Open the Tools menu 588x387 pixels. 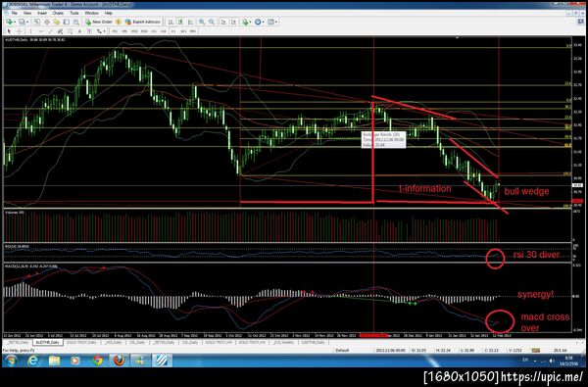74,13
